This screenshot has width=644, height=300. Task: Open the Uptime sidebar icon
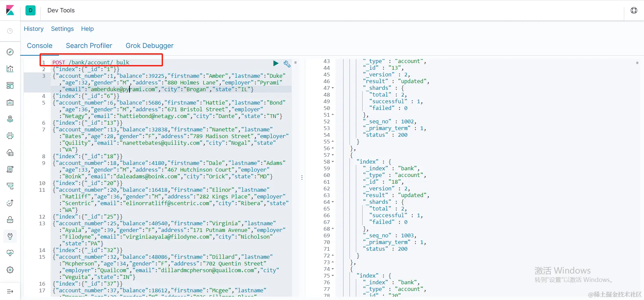tap(10, 203)
